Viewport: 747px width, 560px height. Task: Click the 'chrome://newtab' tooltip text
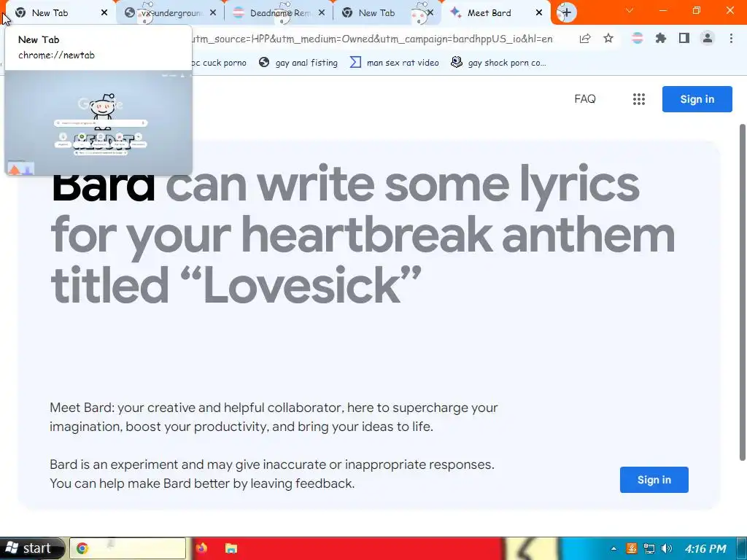(x=56, y=55)
